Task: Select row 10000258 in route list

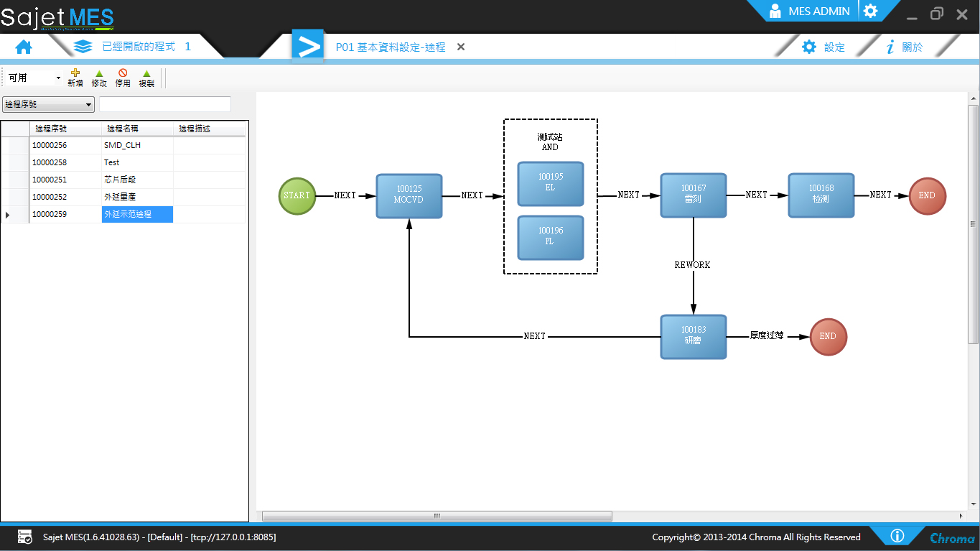Action: pos(123,162)
